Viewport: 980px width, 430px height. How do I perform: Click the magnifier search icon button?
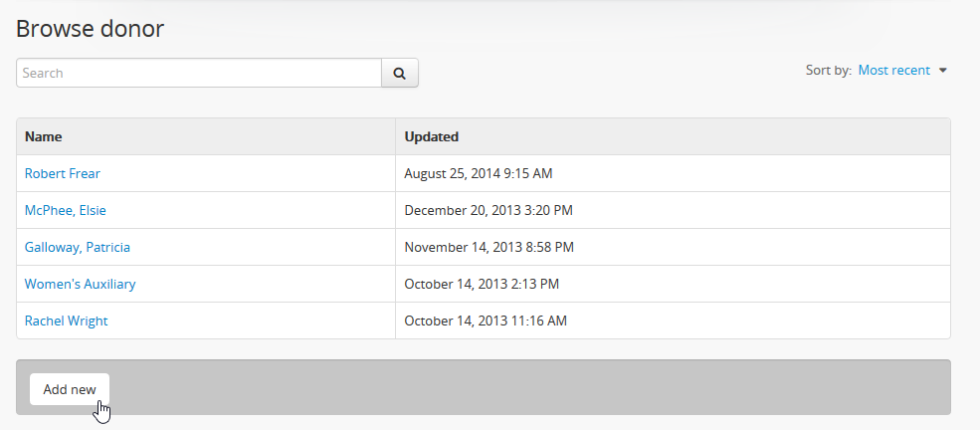[400, 73]
